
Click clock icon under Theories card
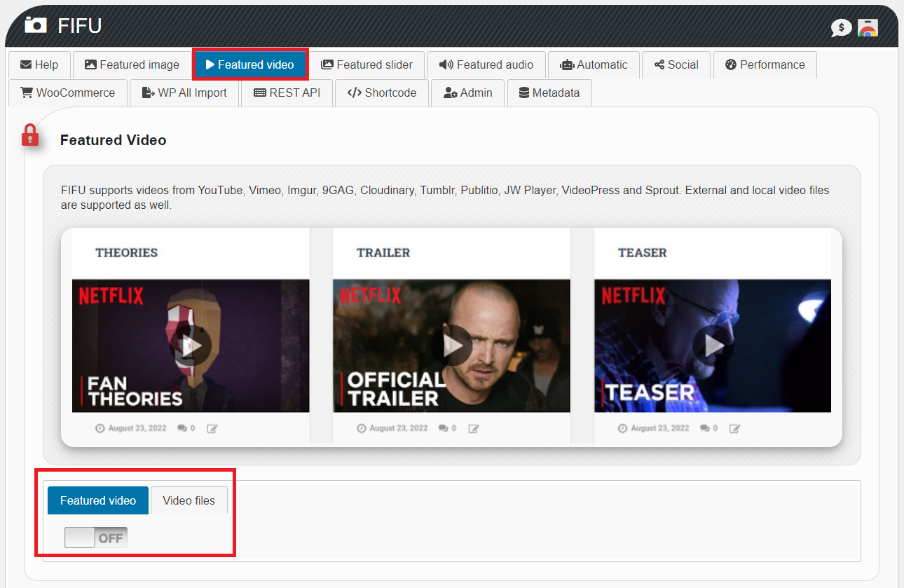(100, 428)
